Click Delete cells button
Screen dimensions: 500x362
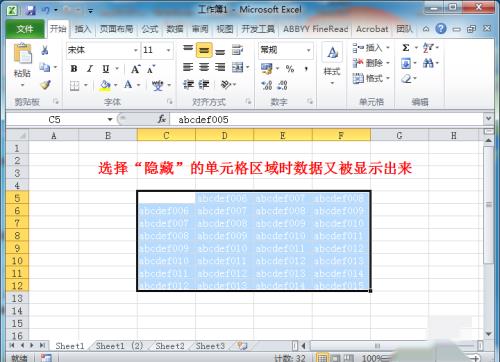click(x=371, y=63)
